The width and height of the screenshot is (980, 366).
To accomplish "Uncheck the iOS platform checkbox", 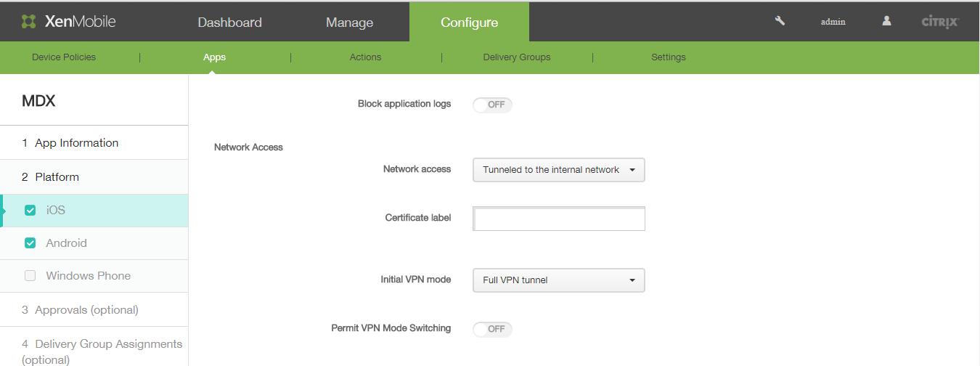I will point(30,211).
